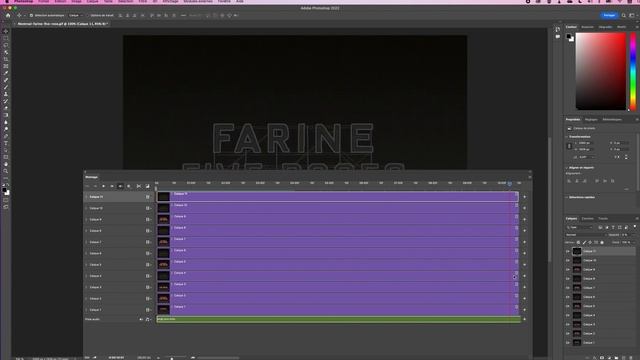
Task: Switch to the Bibliothèques tab
Action: click(x=612, y=120)
